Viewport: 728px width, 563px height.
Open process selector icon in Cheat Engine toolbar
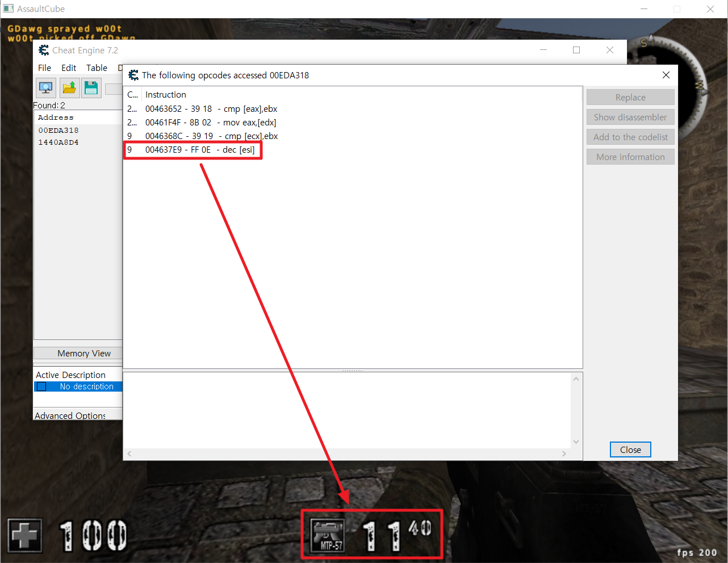[x=45, y=88]
